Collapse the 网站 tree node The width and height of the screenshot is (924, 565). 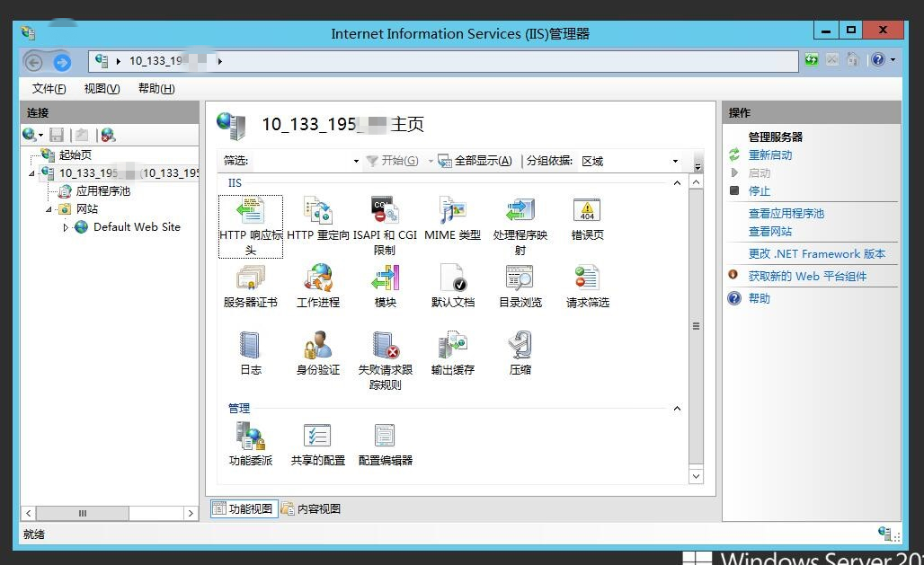tap(49, 209)
